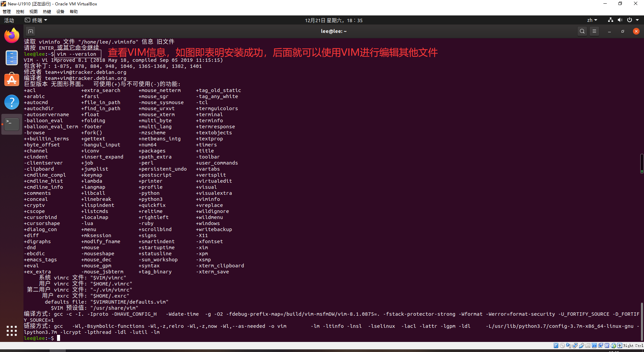Open the Files manager dock icon
Screen dimensions: 644x352
click(12, 58)
